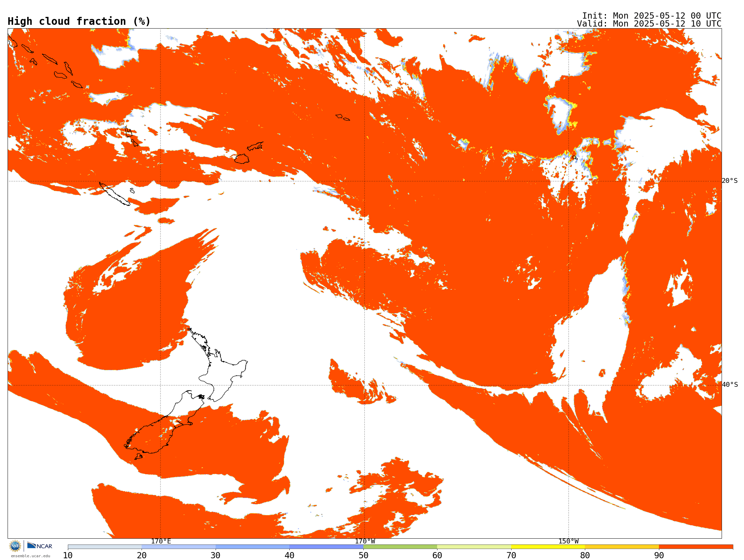Click the 10-20 pale gray colorbar segment
Viewport: 744px width, 560px height.
[105, 547]
